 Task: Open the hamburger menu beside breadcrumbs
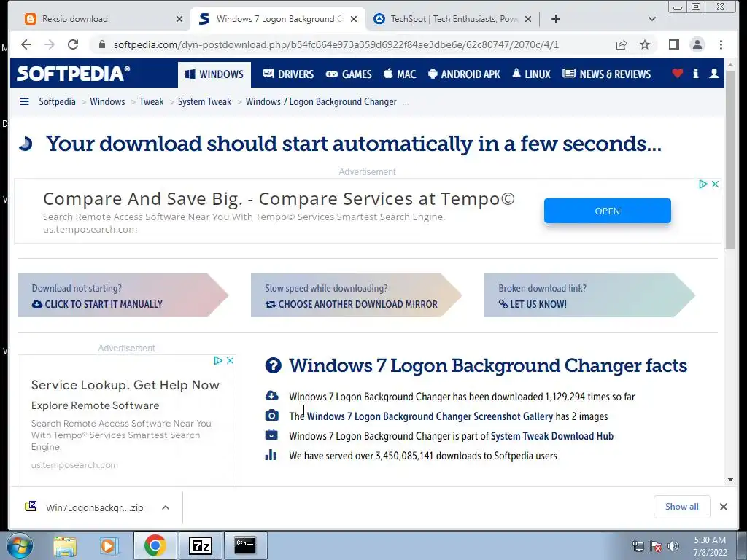pos(24,101)
